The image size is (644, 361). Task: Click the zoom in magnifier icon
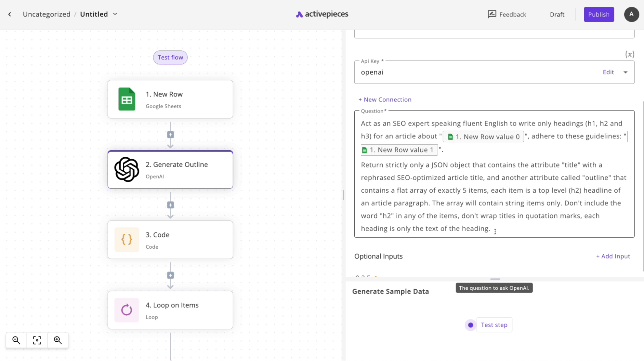57,340
